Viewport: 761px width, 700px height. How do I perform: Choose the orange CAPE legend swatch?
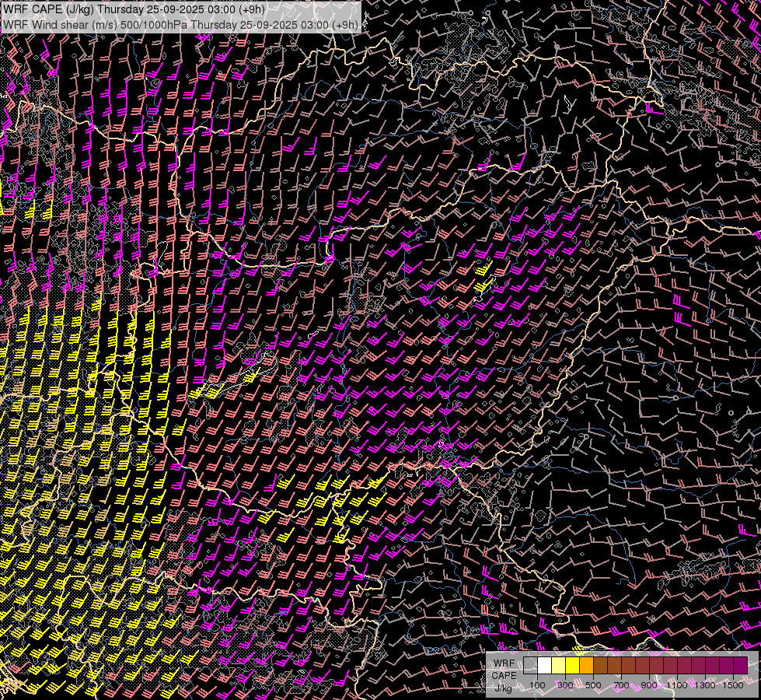[586, 665]
